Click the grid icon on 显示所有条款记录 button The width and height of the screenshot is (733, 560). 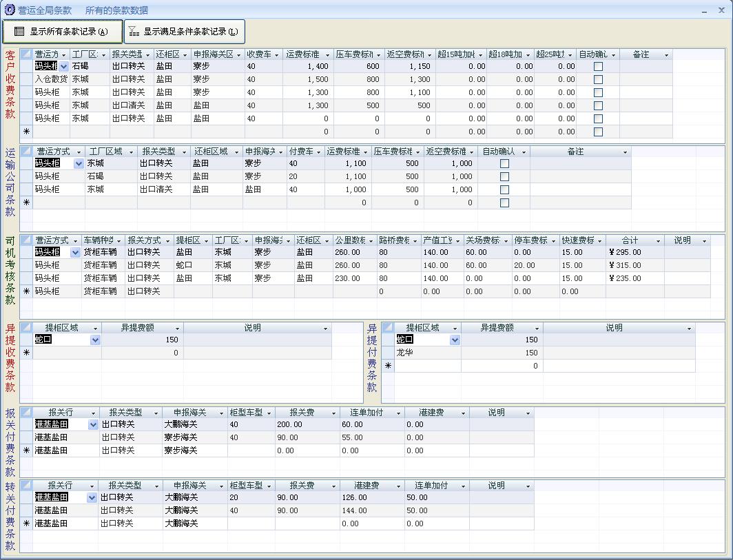[19, 31]
